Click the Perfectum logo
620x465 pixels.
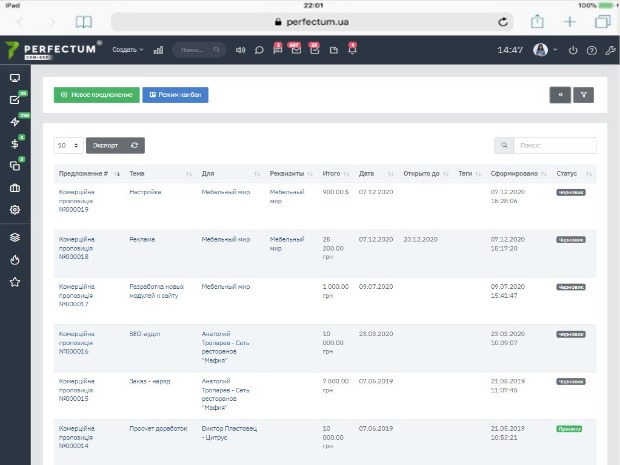(x=51, y=50)
